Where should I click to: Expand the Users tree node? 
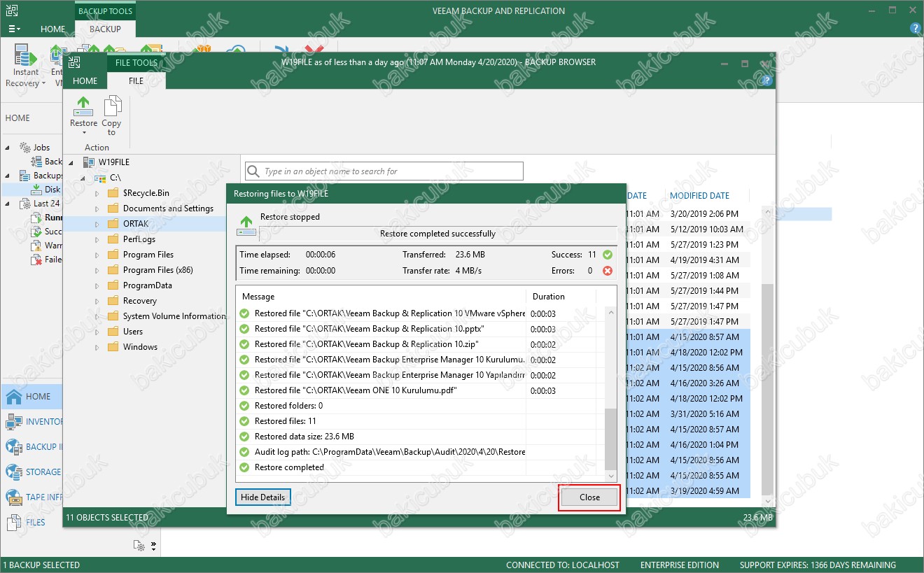tap(97, 332)
